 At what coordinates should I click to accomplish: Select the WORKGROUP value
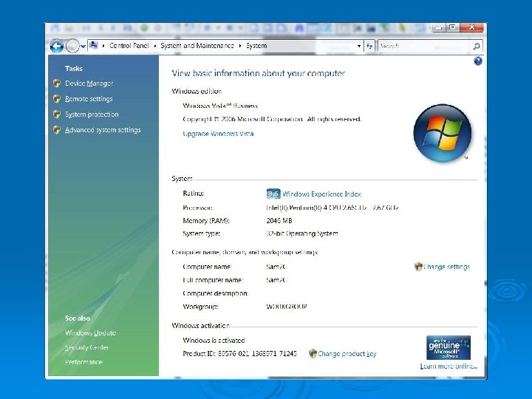287,307
